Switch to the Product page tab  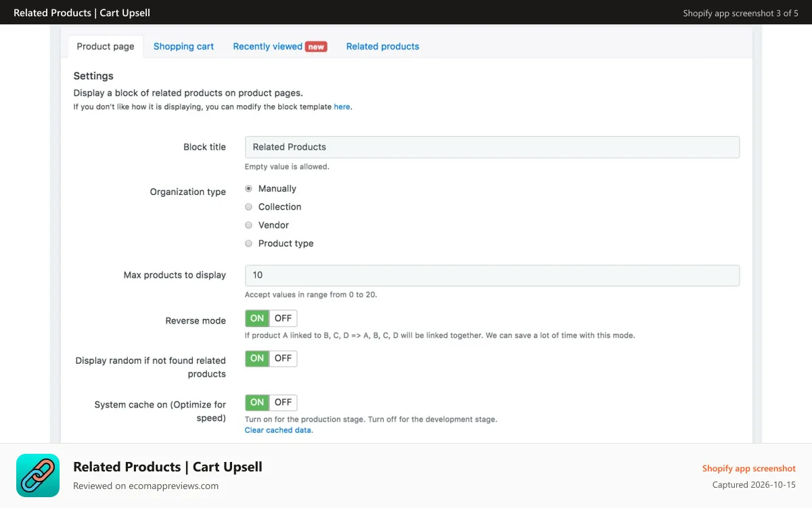(106, 46)
